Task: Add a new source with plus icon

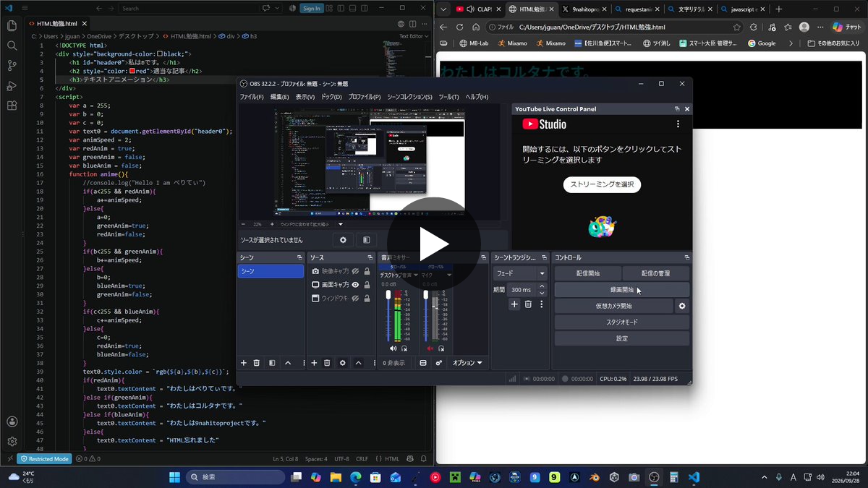Action: pos(314,363)
